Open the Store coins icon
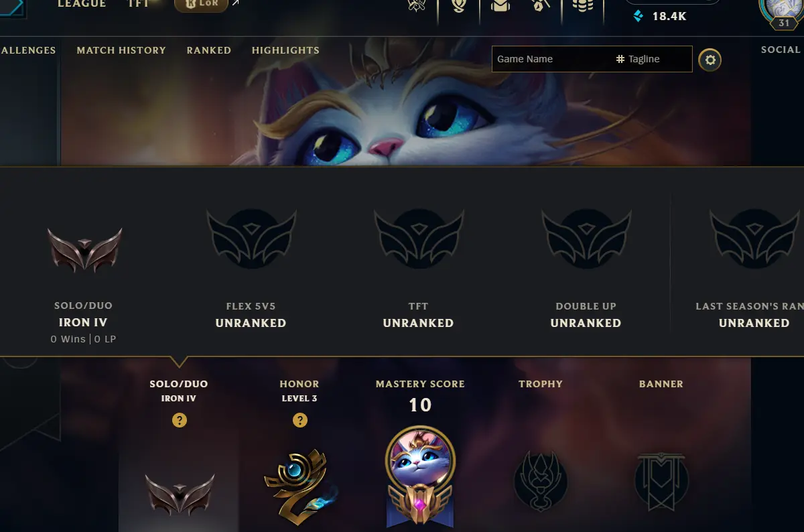This screenshot has width=804, height=532. pyautogui.click(x=583, y=5)
